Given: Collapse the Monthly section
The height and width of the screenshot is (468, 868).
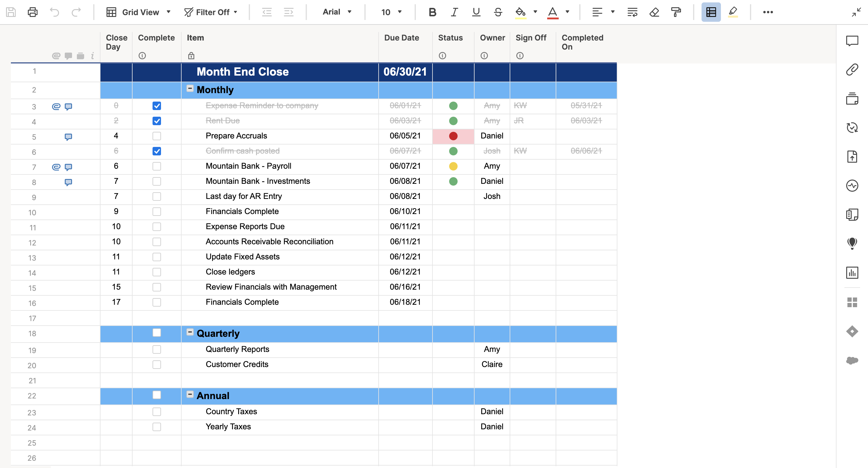Looking at the screenshot, I should 190,89.
